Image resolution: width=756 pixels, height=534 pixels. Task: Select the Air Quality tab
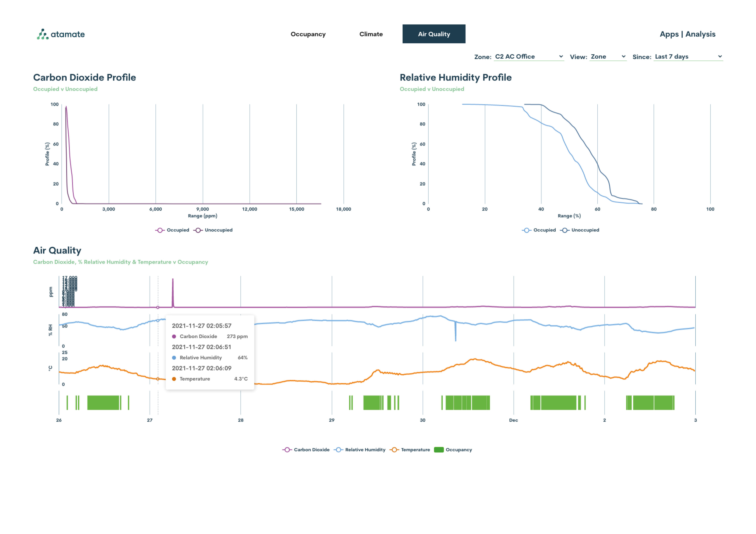coord(434,34)
